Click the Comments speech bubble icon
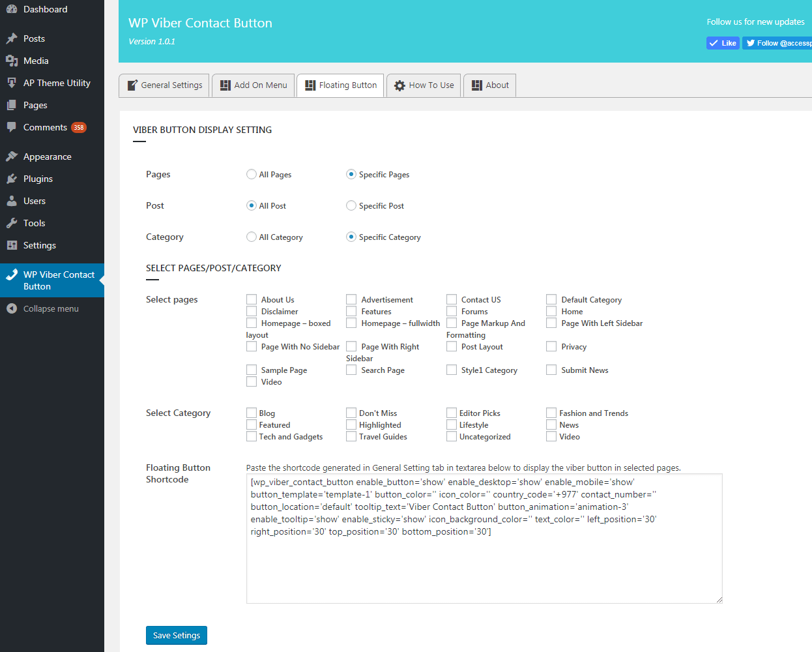Screen dimensions: 812x652 click(x=12, y=127)
